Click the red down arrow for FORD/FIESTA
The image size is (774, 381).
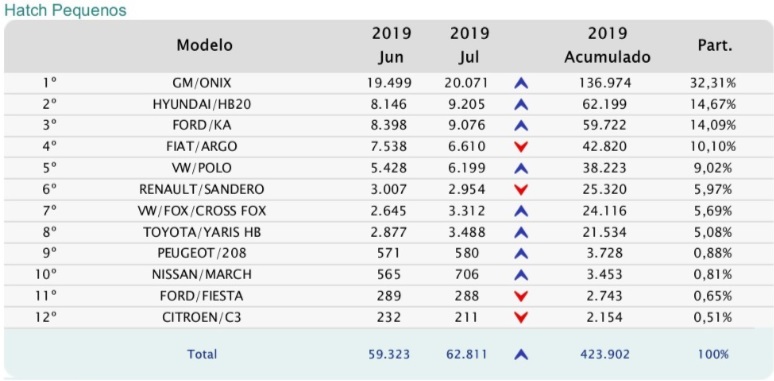[x=521, y=296]
